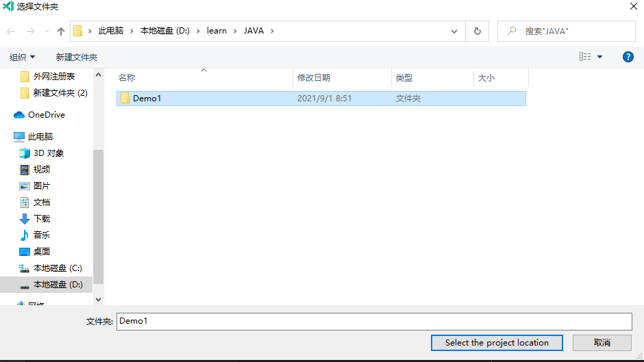The width and height of the screenshot is (644, 362).
Task: Click the Back navigation arrow
Action: pos(11,31)
